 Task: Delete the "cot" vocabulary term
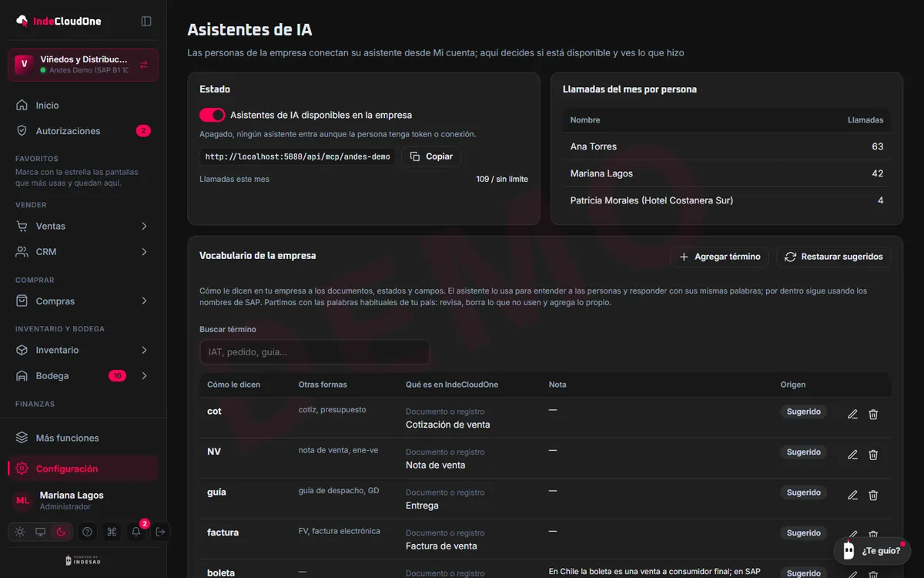tap(873, 415)
